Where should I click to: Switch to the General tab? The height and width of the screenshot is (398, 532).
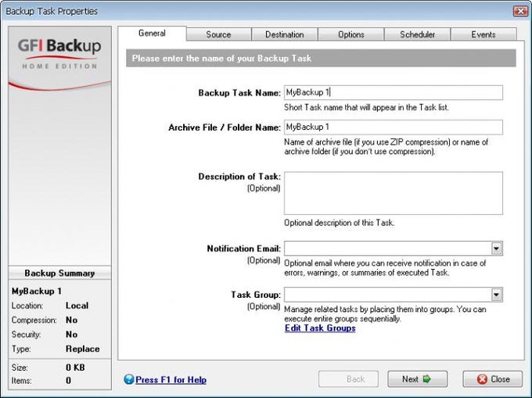point(152,33)
